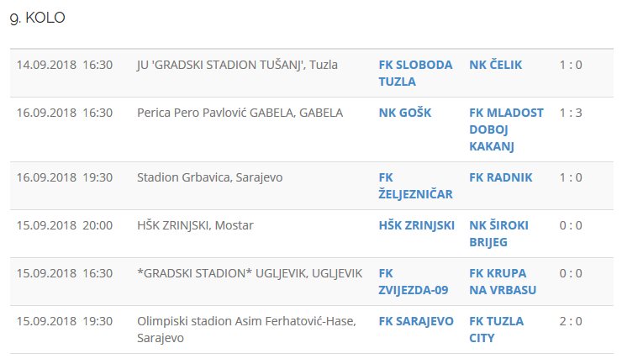Select FK Tuzla City link
The image size is (622, 364).
click(496, 330)
